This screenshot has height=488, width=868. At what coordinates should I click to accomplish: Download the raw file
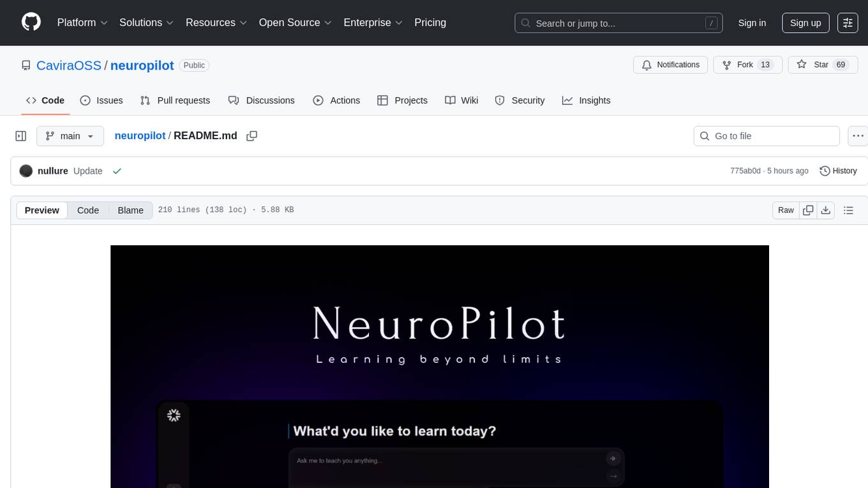click(826, 210)
